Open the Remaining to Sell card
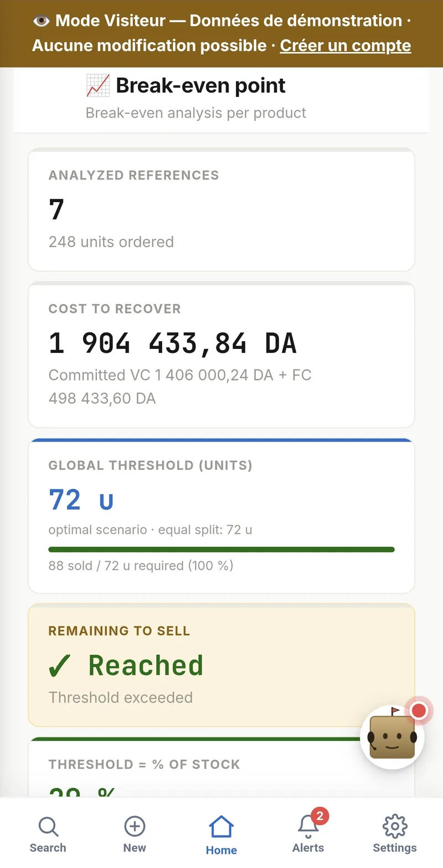The height and width of the screenshot is (868, 443). [221, 665]
